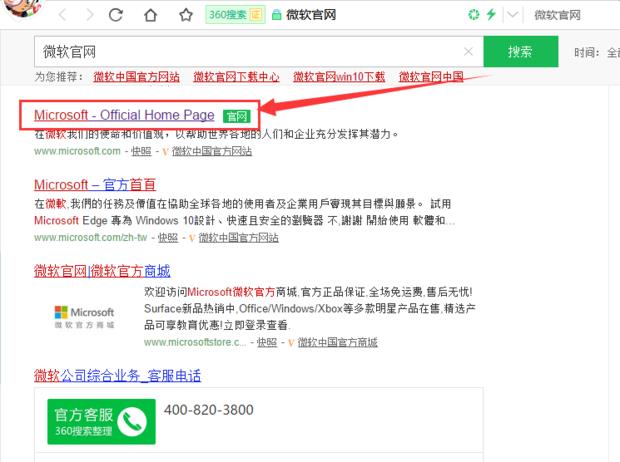Image resolution: width=620 pixels, height=462 pixels.
Task: Open suggested search 微软官网下载中心
Action: click(236, 77)
